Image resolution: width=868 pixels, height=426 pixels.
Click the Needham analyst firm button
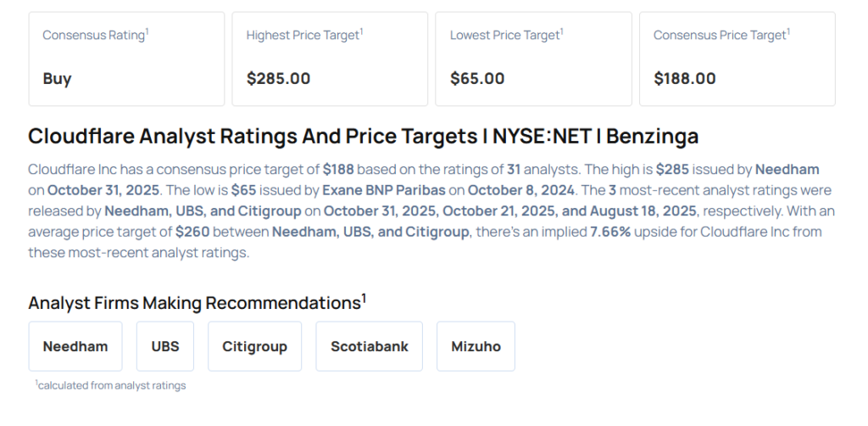click(75, 346)
